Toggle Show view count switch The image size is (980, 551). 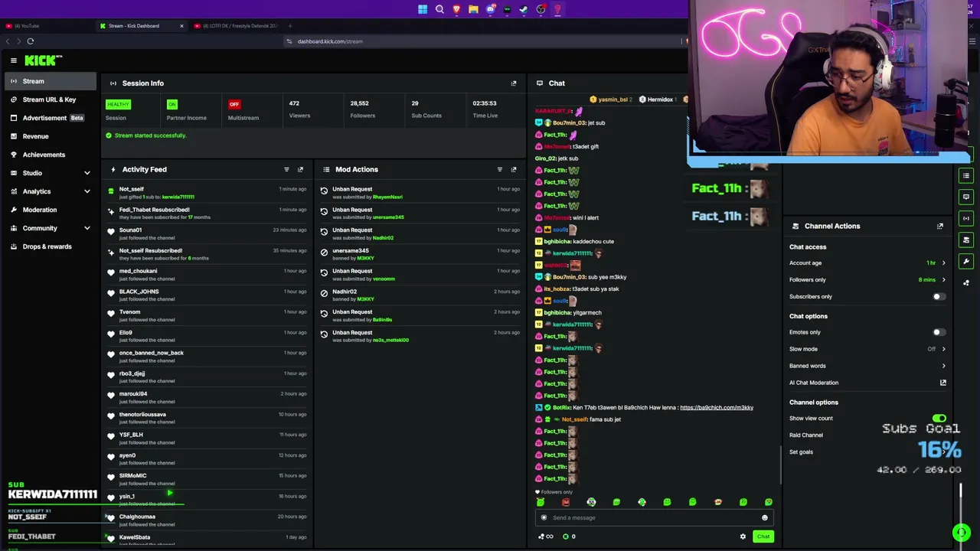tap(939, 419)
